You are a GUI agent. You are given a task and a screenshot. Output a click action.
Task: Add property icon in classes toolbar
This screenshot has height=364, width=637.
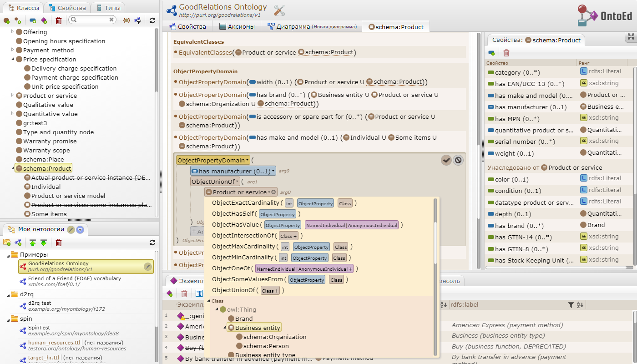click(33, 20)
